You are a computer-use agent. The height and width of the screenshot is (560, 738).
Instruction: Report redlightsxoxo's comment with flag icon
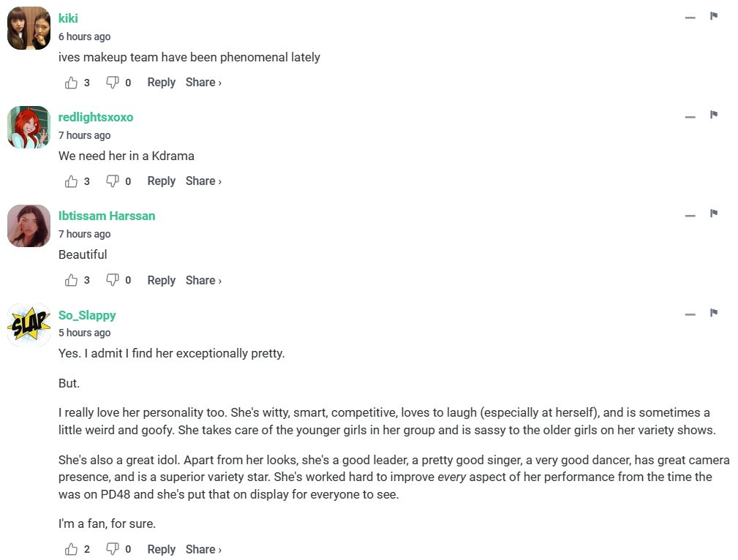pos(714,115)
